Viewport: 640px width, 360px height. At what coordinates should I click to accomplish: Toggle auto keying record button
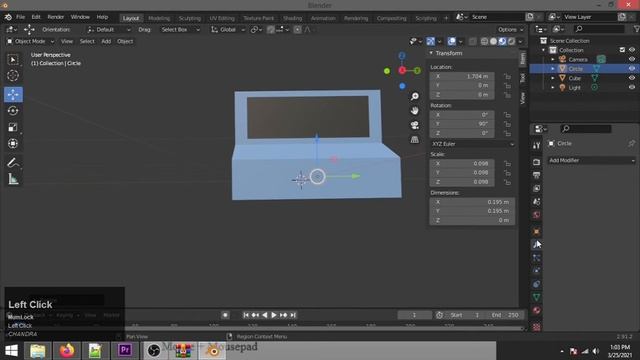[x=225, y=315]
